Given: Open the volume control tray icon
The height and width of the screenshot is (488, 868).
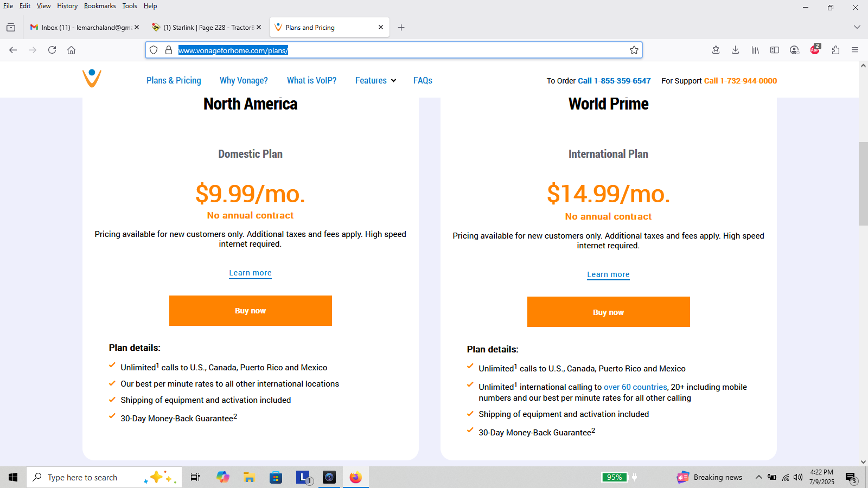Looking at the screenshot, I should (798, 477).
